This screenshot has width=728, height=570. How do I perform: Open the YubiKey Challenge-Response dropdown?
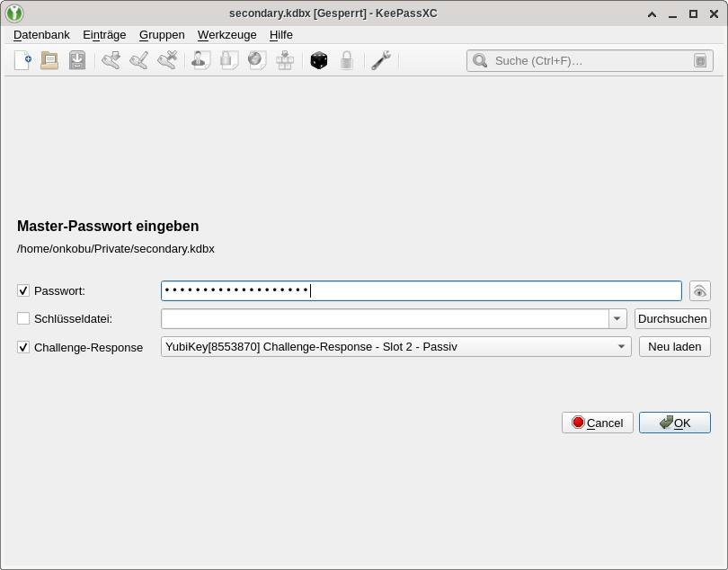coord(395,346)
